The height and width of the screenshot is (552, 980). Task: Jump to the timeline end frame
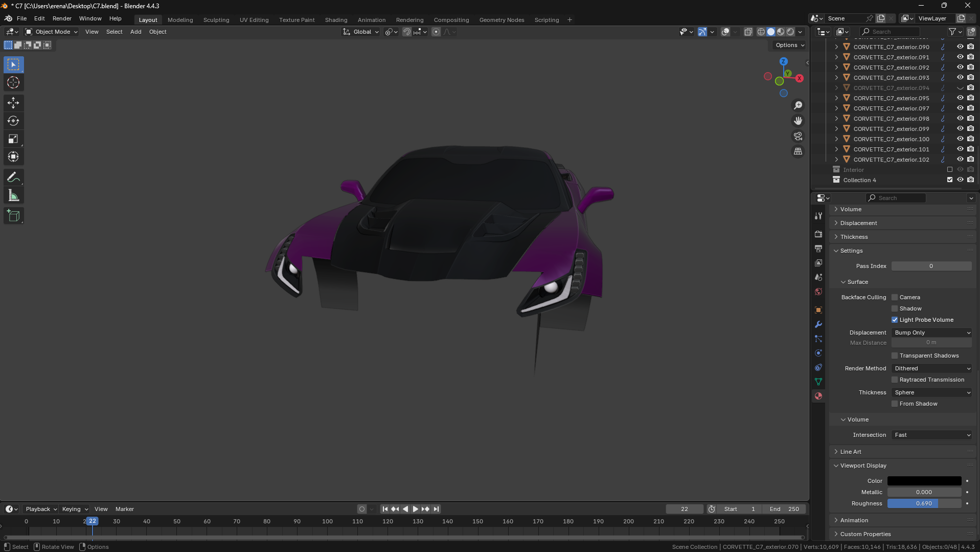[x=436, y=509]
